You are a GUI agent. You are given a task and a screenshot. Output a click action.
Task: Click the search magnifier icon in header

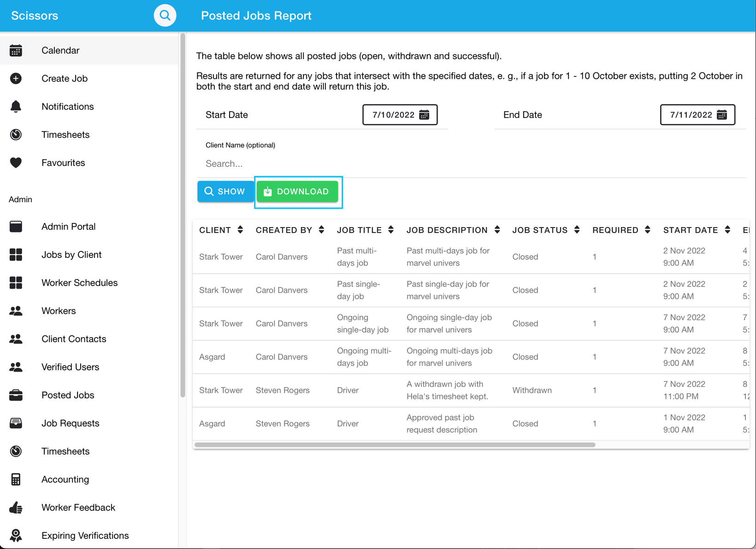pos(165,16)
